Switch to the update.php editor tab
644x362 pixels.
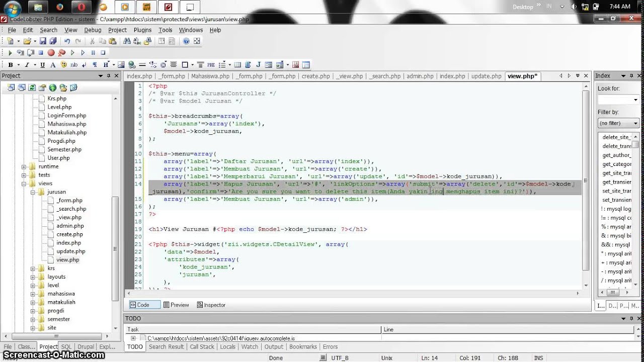486,76
